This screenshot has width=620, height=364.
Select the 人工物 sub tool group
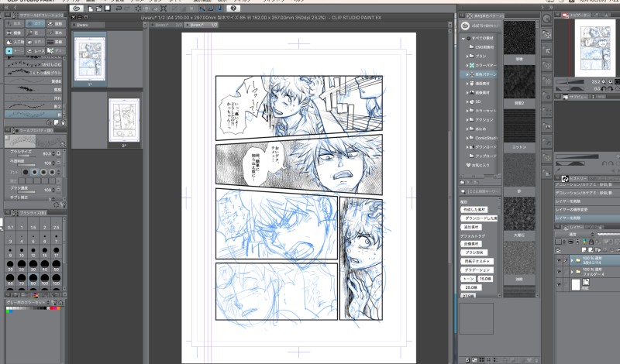(14, 42)
